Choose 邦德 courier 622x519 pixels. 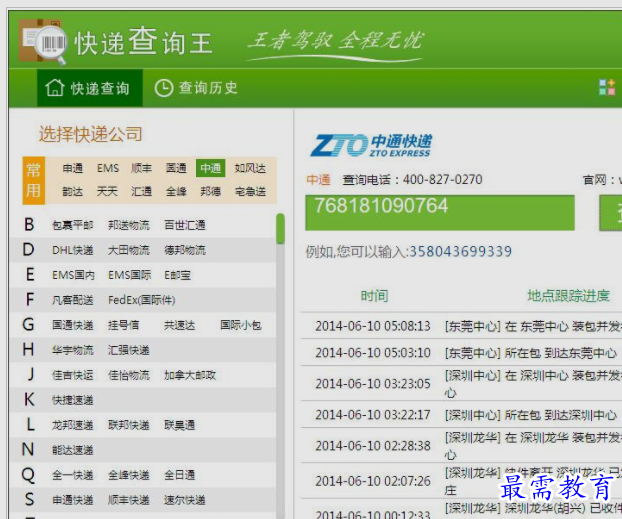211,192
